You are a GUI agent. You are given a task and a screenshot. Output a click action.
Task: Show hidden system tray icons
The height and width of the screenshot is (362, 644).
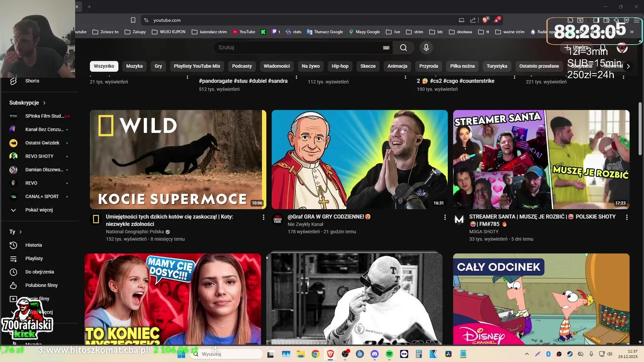[527, 354]
